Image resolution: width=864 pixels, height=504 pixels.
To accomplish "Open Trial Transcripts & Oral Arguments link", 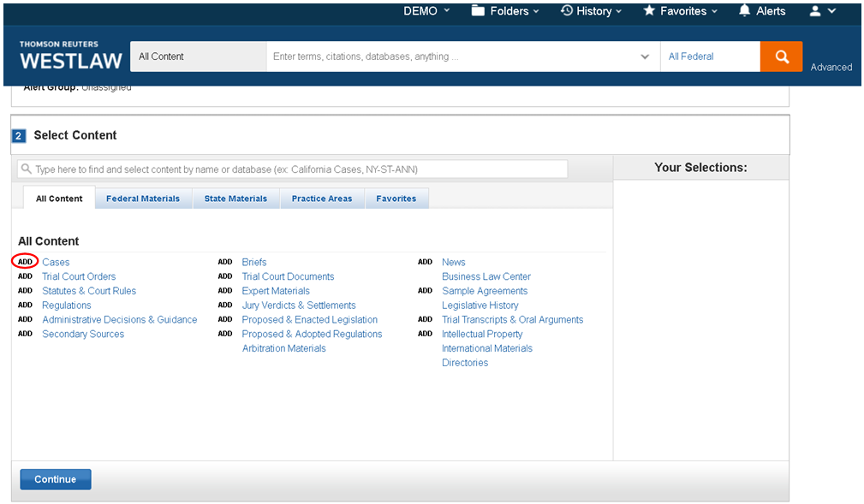I will click(512, 319).
